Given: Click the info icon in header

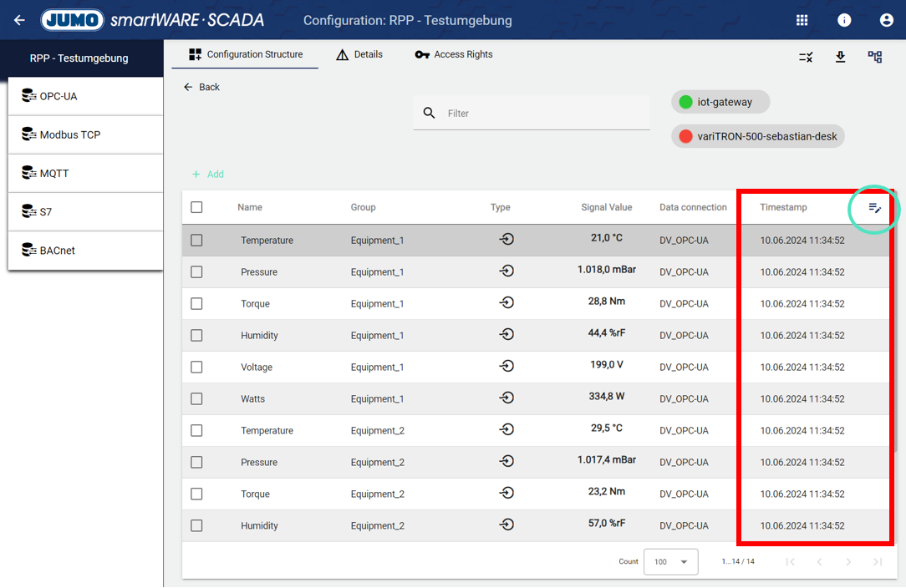Looking at the screenshot, I should coord(844,20).
